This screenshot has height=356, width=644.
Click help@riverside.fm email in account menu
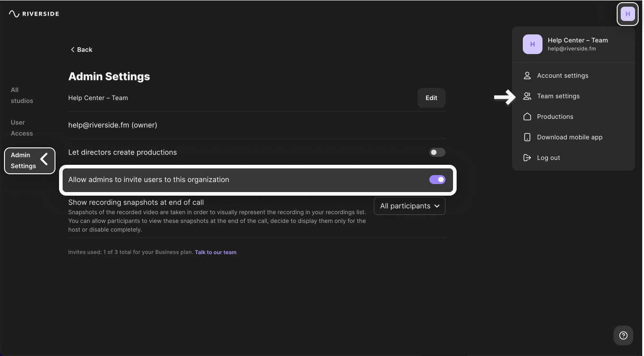(x=572, y=49)
